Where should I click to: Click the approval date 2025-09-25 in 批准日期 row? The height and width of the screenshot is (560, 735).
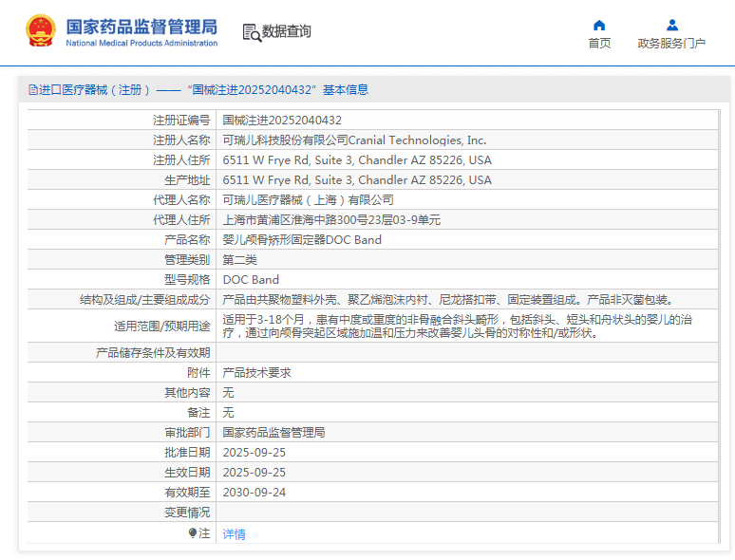pos(254,453)
